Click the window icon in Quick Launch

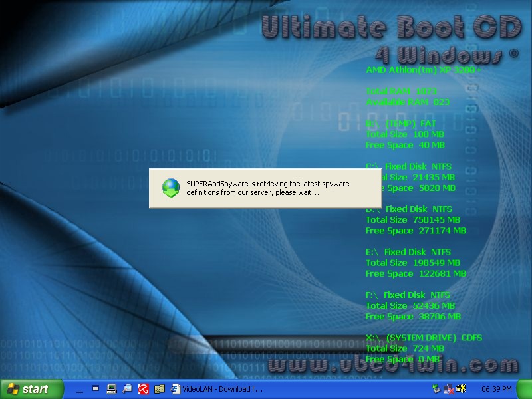click(x=96, y=388)
